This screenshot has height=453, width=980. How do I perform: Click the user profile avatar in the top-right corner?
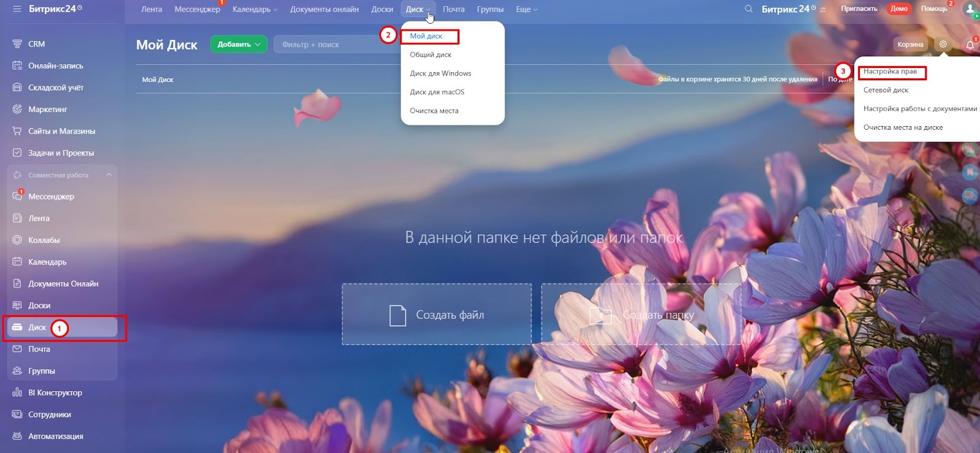[x=970, y=9]
